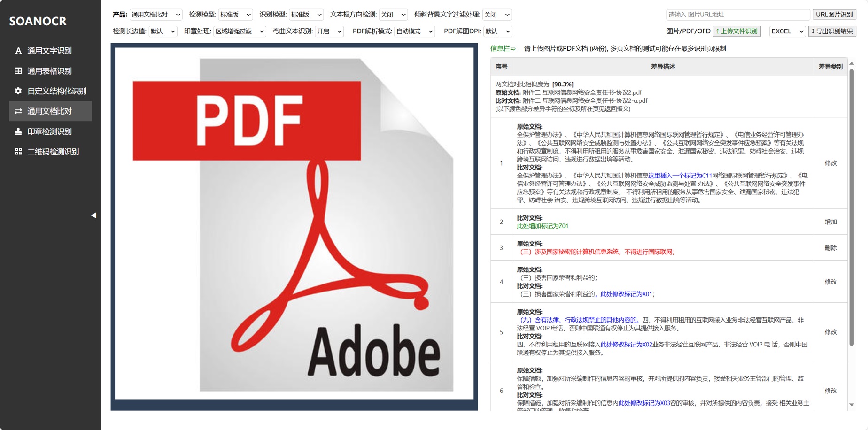Open the EXCEL export format dropdown

[788, 31]
